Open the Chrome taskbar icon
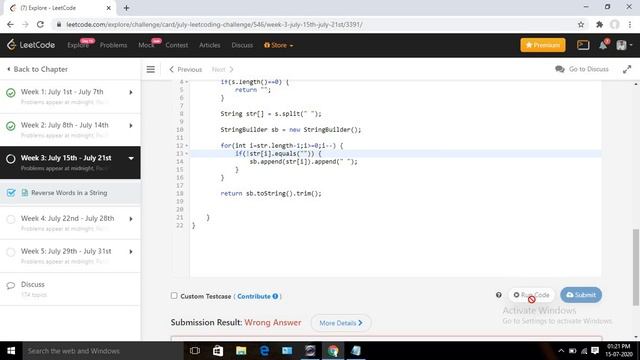The image size is (640, 360). coord(333,351)
